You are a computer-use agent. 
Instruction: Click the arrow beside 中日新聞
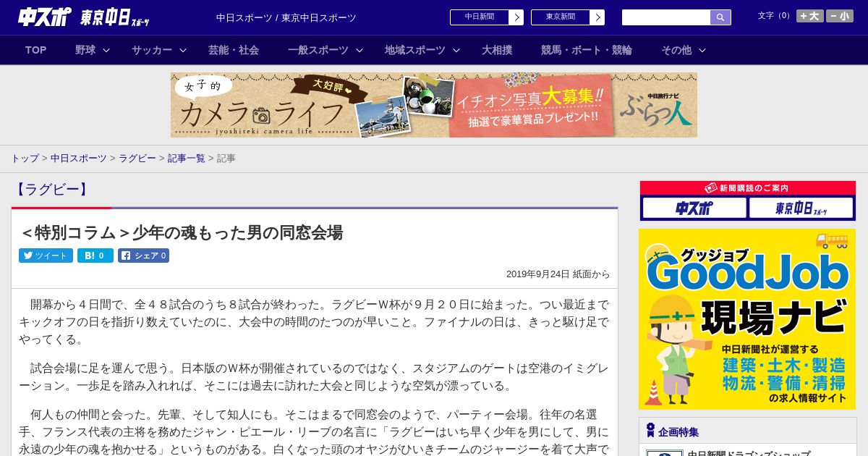coord(516,17)
